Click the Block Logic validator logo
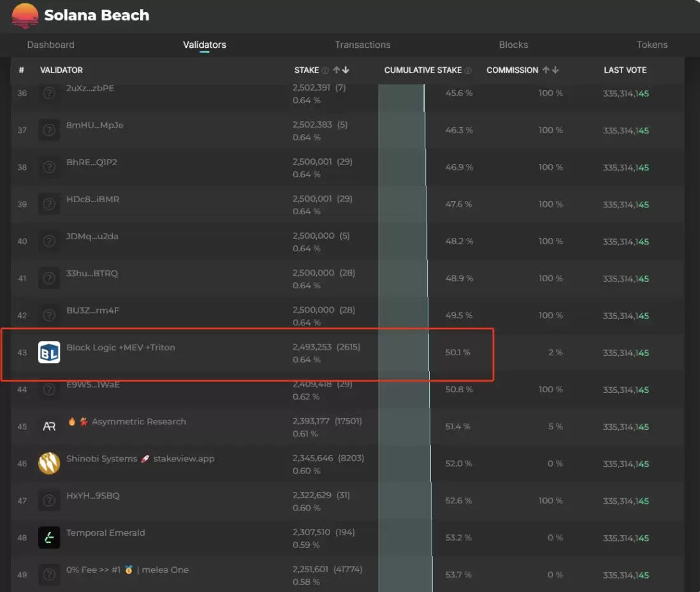The image size is (700, 592). [x=49, y=353]
